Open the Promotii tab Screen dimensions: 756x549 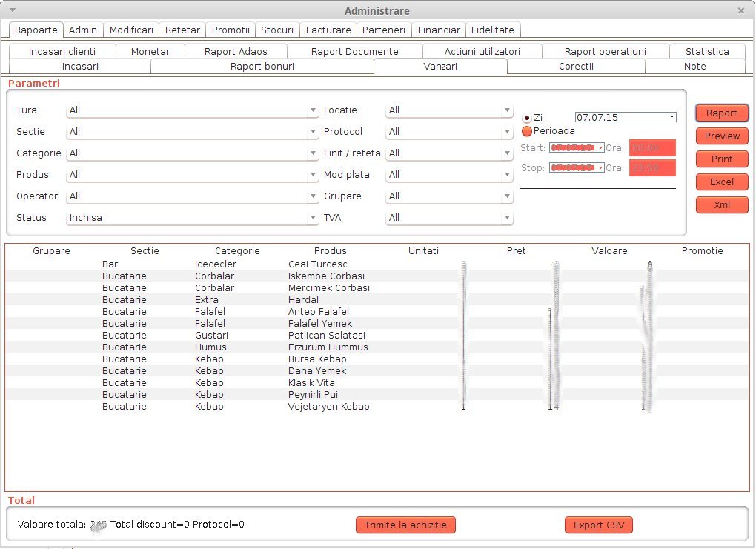coord(231,30)
